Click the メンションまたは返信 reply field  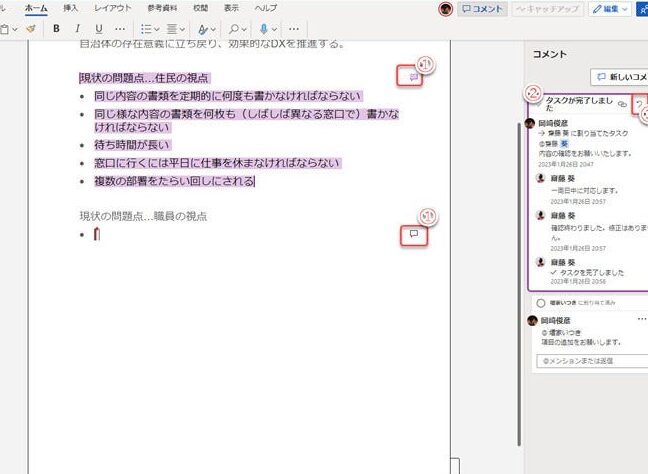click(x=590, y=360)
